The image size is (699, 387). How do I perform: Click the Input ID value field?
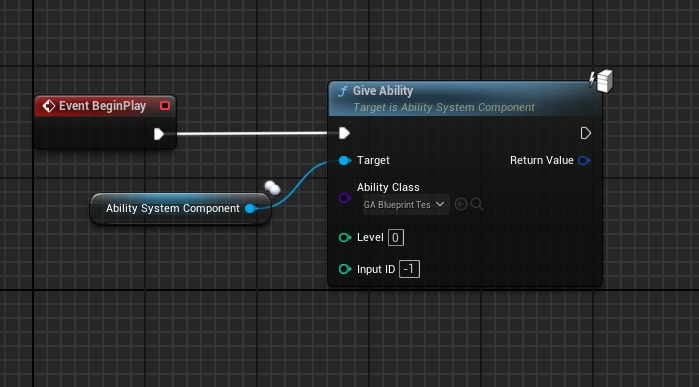click(x=409, y=269)
